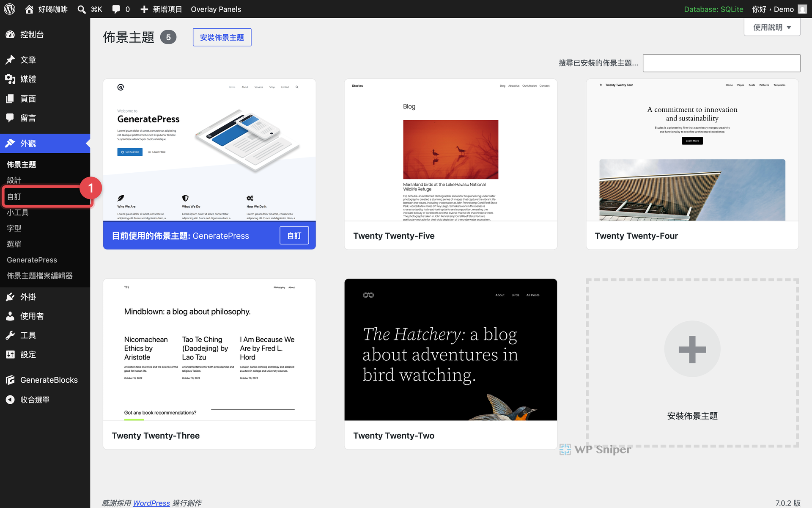
Task: Click the 設定 settings icon
Action: 10,355
